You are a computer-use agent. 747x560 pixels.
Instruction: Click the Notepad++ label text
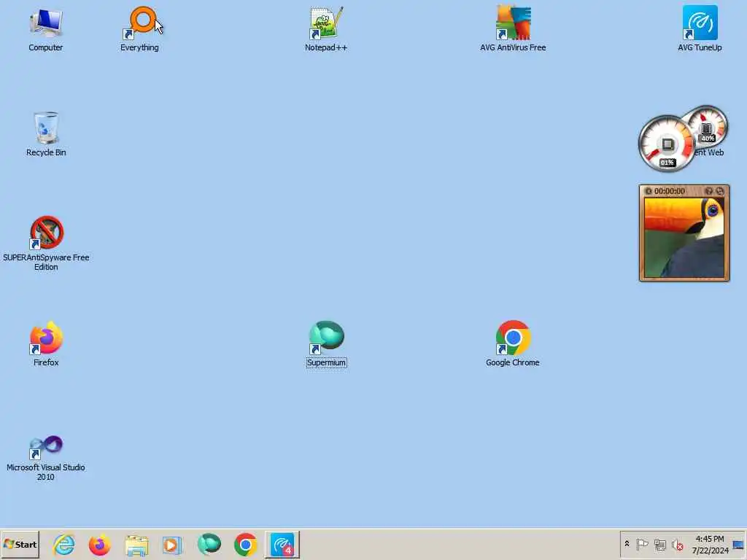click(326, 47)
